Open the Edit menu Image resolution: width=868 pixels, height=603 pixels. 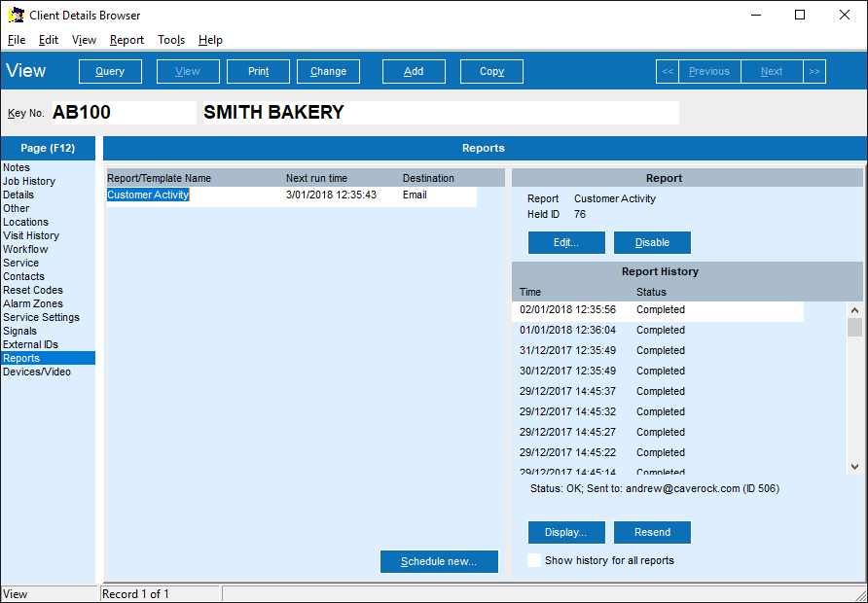tap(49, 40)
